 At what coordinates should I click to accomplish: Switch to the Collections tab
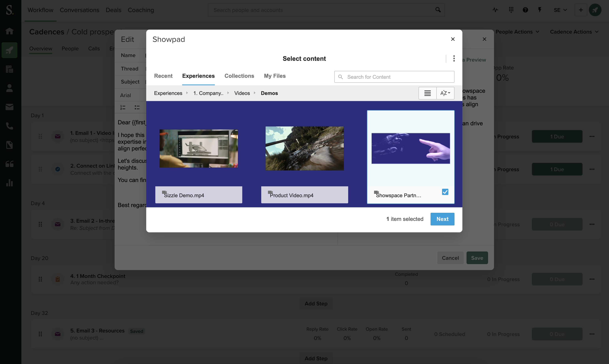239,76
